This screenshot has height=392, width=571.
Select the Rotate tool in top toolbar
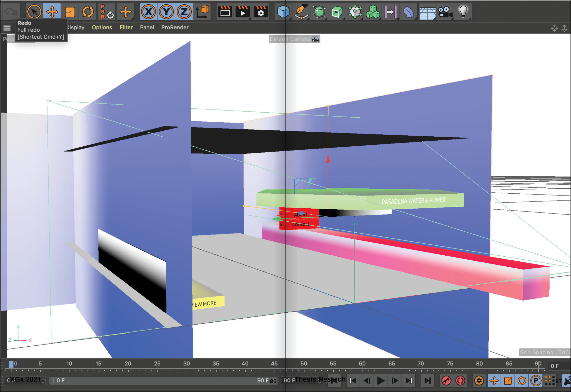tap(88, 12)
